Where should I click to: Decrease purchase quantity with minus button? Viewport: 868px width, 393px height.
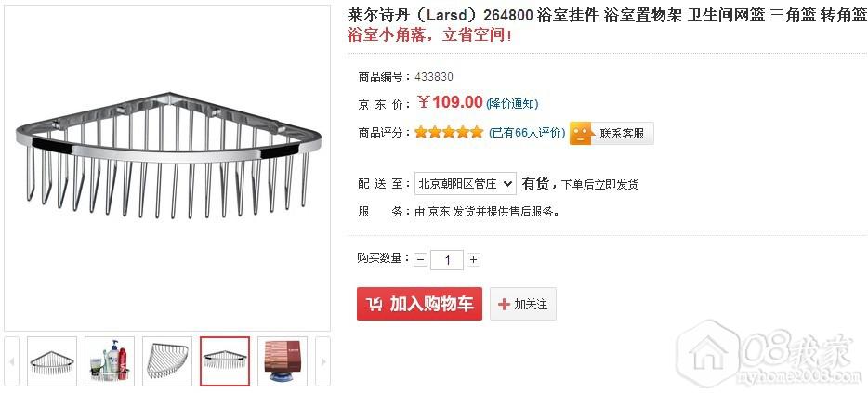(421, 259)
